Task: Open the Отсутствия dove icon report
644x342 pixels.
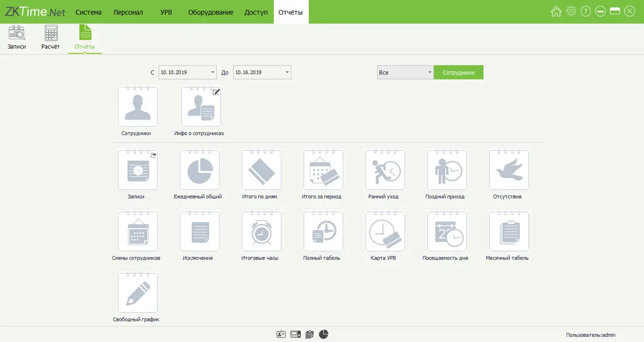Action: [508, 170]
